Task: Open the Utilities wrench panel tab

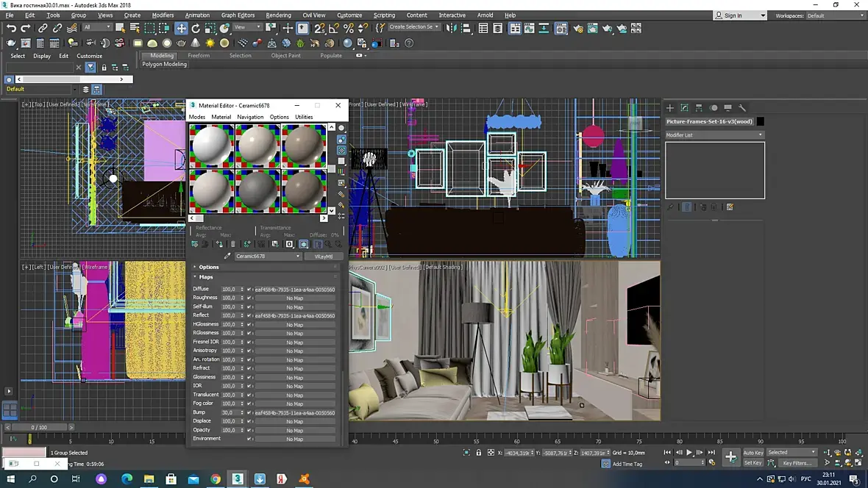Action: [742, 108]
